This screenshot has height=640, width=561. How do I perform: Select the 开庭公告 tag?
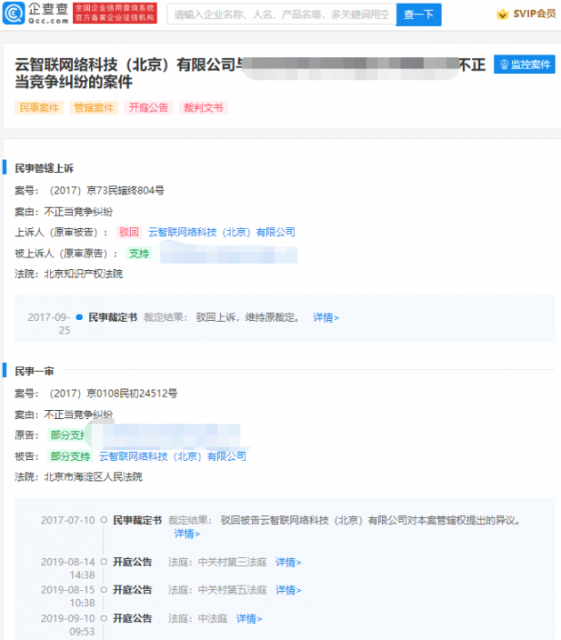point(149,108)
